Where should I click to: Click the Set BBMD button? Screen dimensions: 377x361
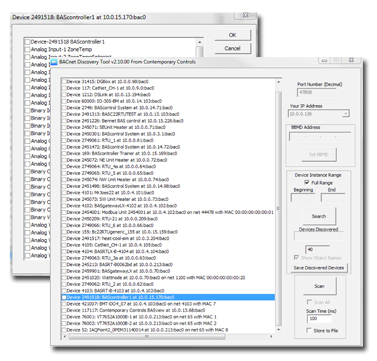pos(319,155)
